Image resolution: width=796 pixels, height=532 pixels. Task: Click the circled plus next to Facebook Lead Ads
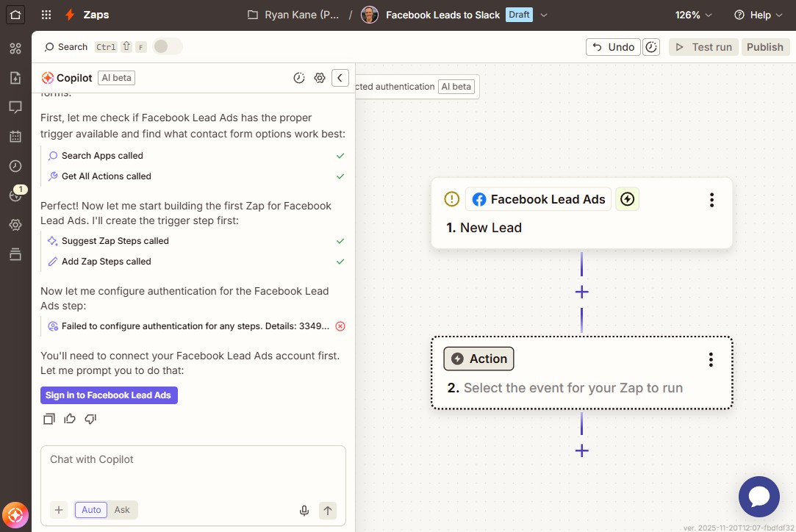627,198
